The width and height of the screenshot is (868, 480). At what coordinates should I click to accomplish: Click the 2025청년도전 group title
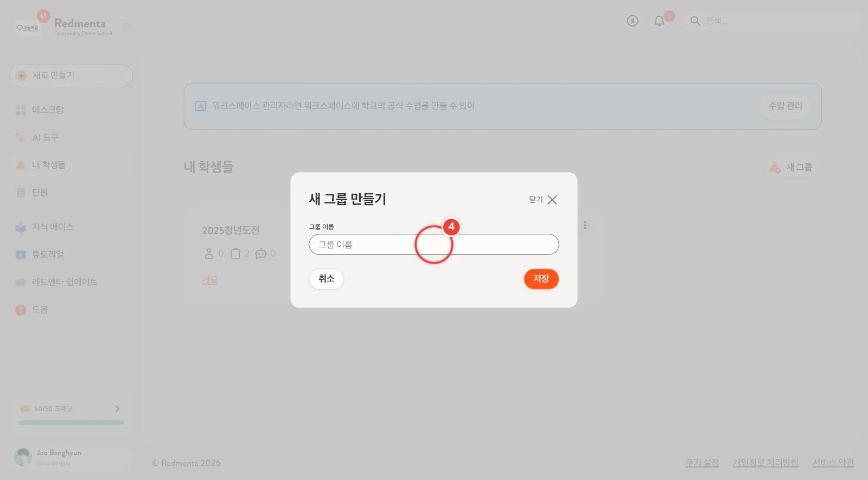231,231
